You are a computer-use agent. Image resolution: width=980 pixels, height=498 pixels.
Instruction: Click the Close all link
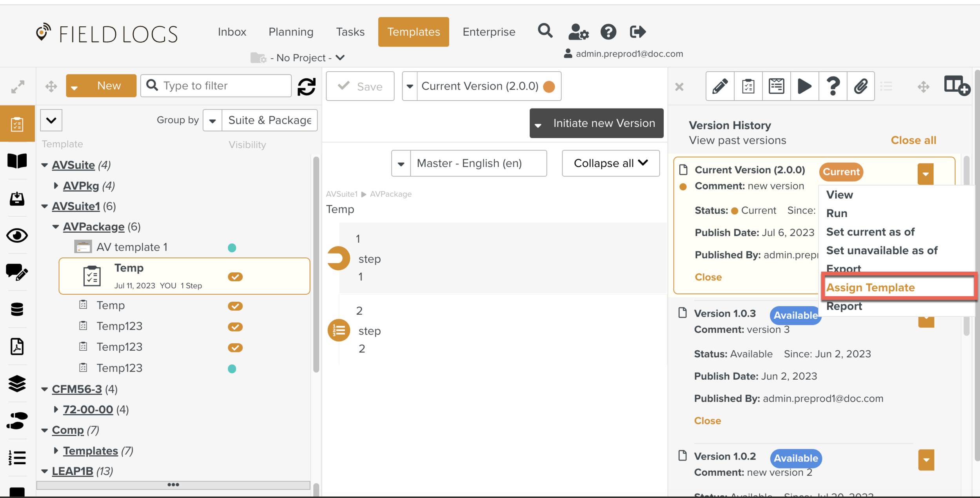(x=913, y=140)
